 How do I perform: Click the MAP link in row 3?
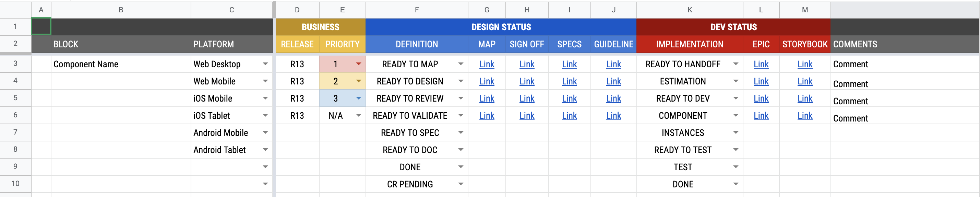[487, 64]
